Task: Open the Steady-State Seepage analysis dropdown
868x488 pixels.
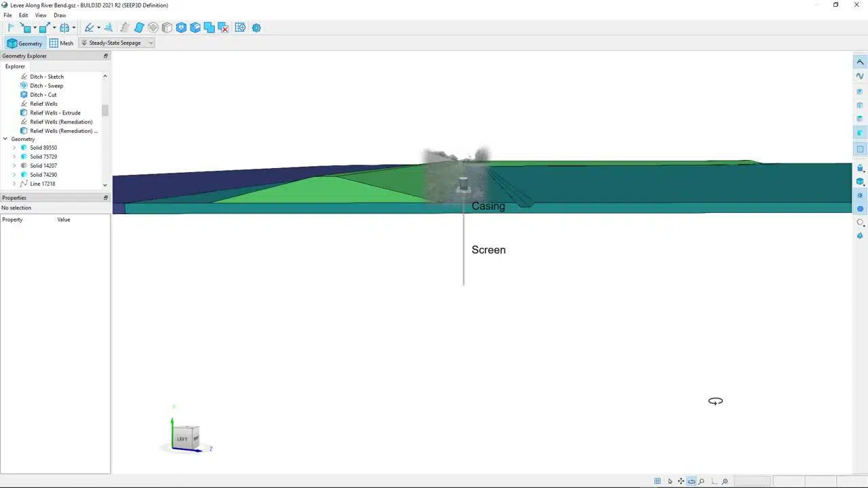Action: [x=150, y=43]
